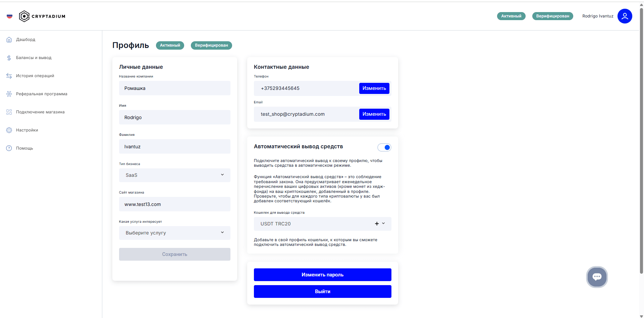This screenshot has height=318, width=644.
Task: Click the question mark Помощь icon
Action: (9, 148)
